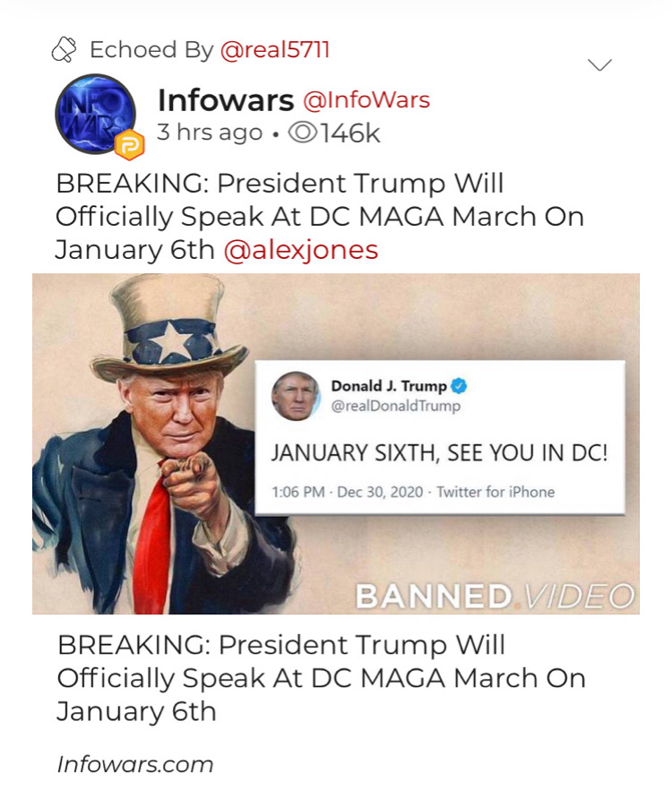This screenshot has width=672, height=807.
Task: Click the echo megaphone icon
Action: 64,49
